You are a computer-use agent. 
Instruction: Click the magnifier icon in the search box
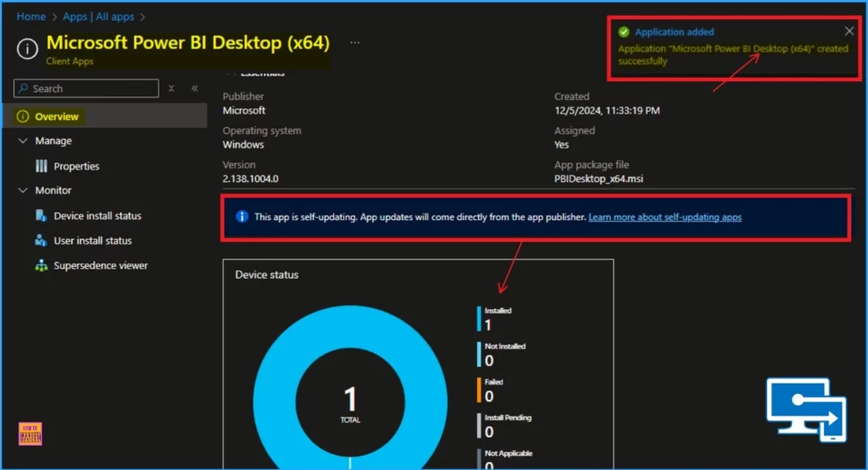[23, 88]
